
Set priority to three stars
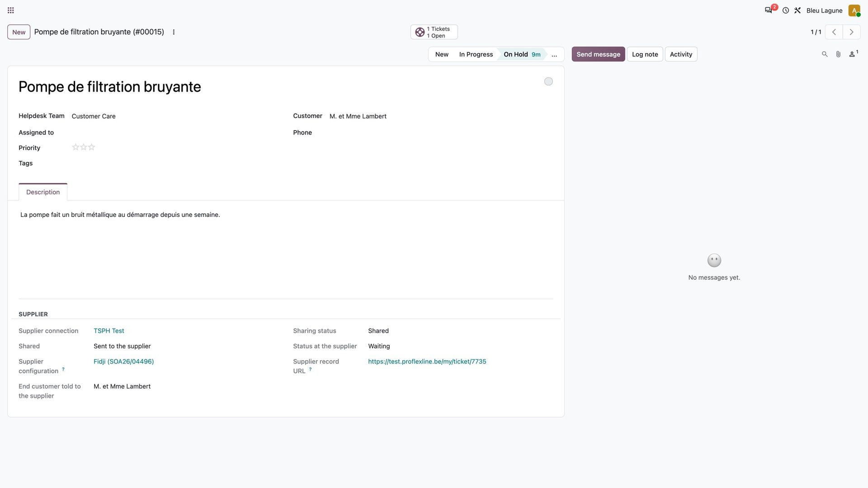[x=92, y=147]
